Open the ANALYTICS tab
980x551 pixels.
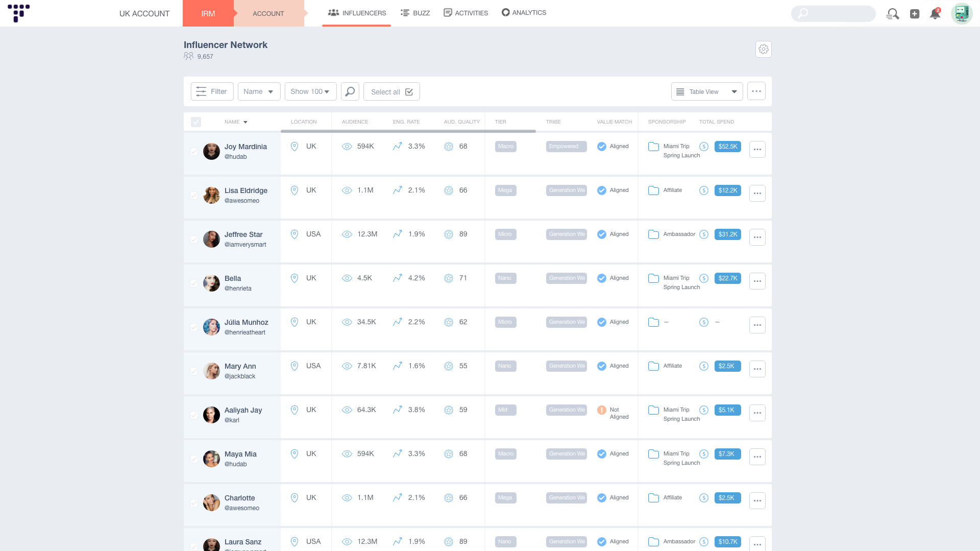click(524, 12)
